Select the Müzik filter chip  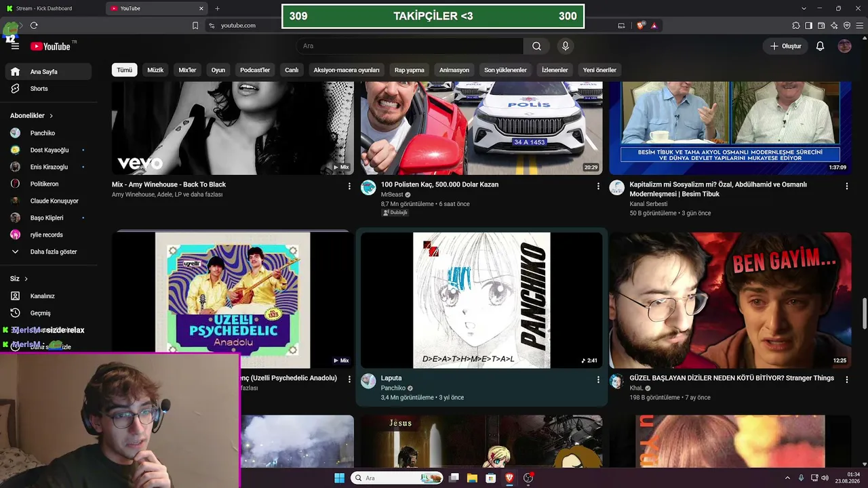(155, 70)
